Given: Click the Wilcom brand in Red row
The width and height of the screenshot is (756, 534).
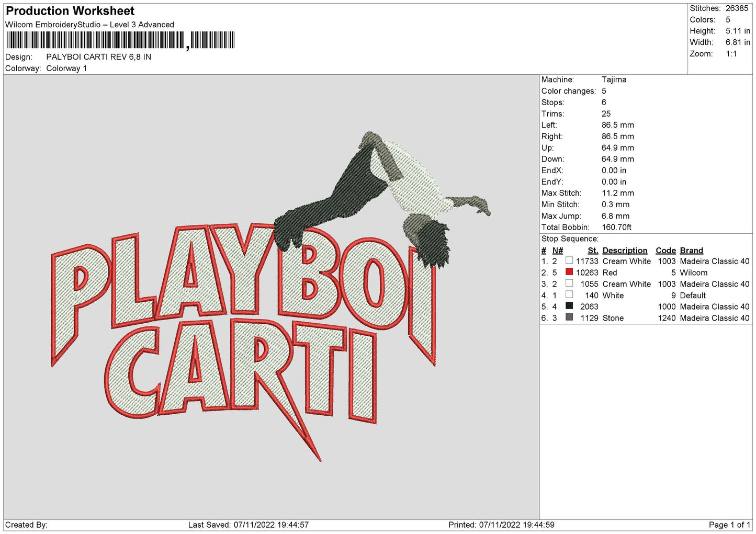Looking at the screenshot, I should (693, 273).
